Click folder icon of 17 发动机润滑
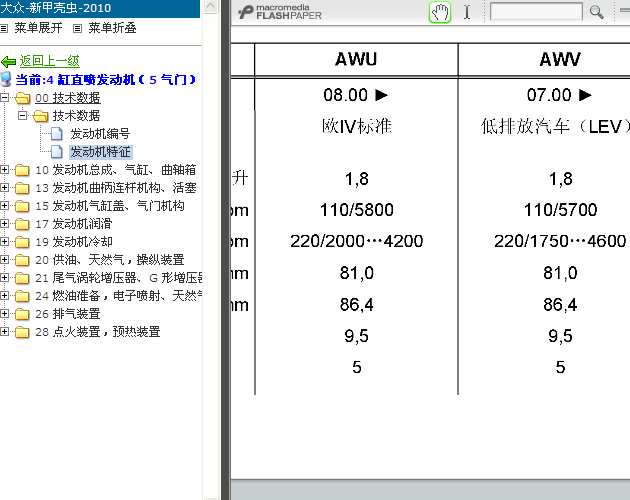Image resolution: width=630 pixels, height=500 pixels. point(22,224)
